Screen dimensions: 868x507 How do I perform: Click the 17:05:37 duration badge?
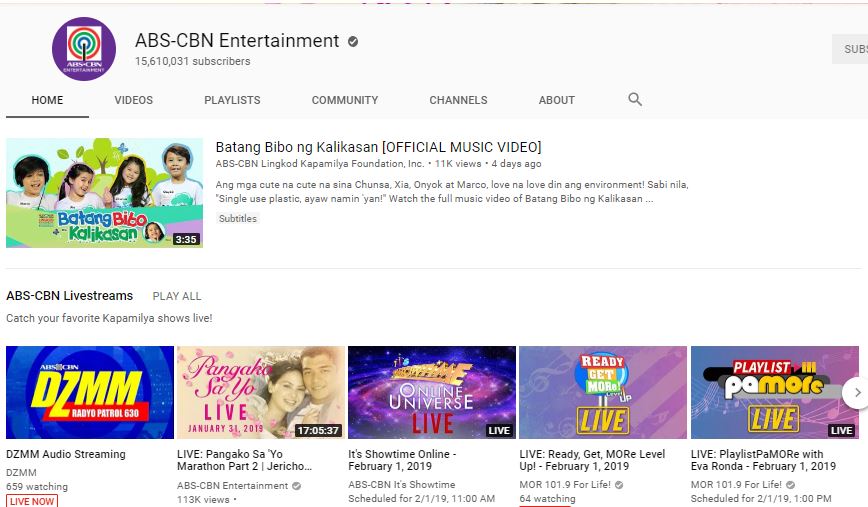coord(318,430)
